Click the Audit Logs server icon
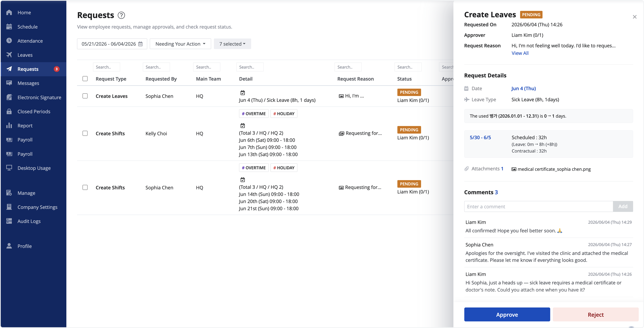The height and width of the screenshot is (328, 644). pos(9,221)
